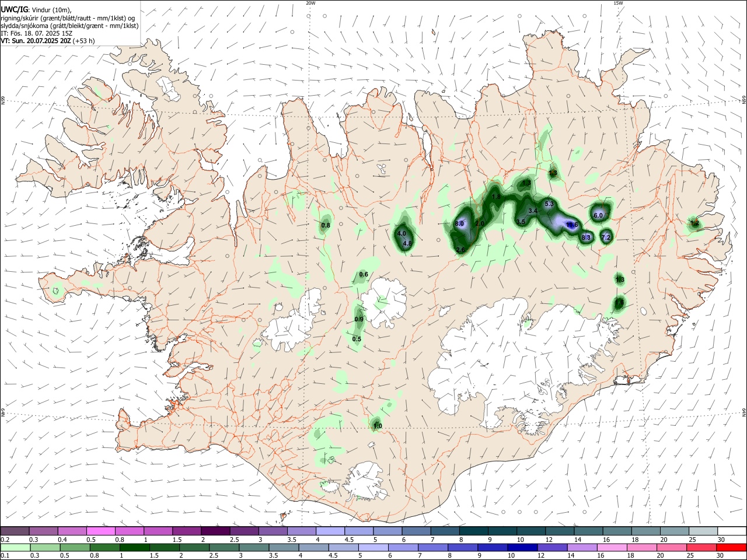The height and width of the screenshot is (560, 747).
Task: Click the 7.2 rainfall value label
Action: tap(606, 237)
